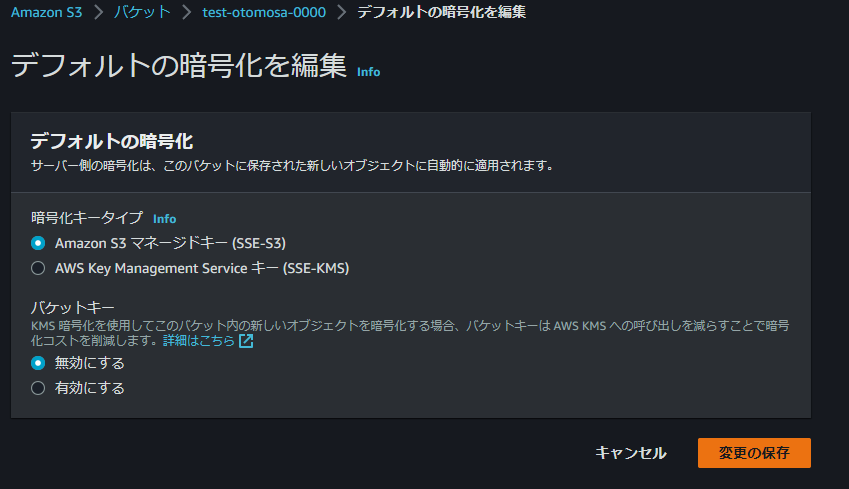Click the バケットキー description paragraph
The image size is (849, 489).
pos(410,333)
